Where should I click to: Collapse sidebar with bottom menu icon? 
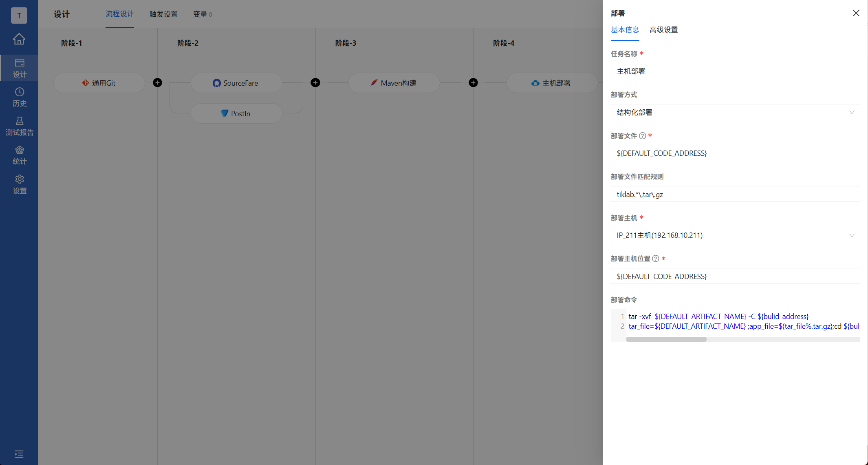click(x=19, y=454)
